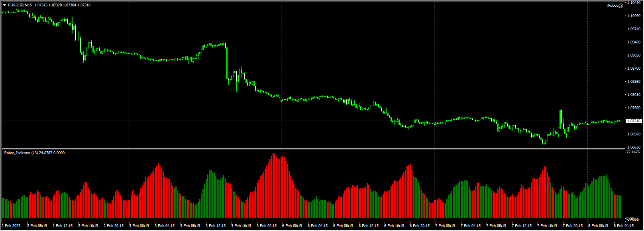644x231 pixels.
Task: Click the 1.08700 price scale label
Action: (634, 69)
